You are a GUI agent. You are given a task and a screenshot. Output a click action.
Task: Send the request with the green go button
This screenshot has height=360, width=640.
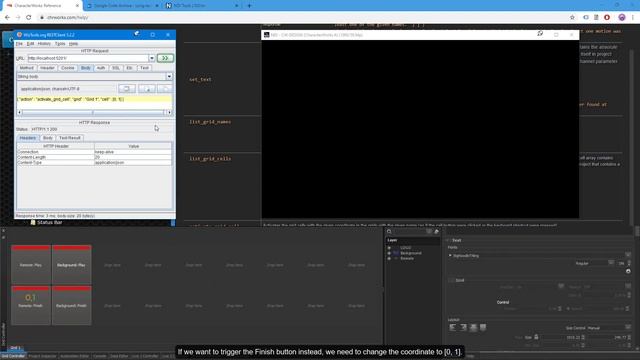(165, 58)
